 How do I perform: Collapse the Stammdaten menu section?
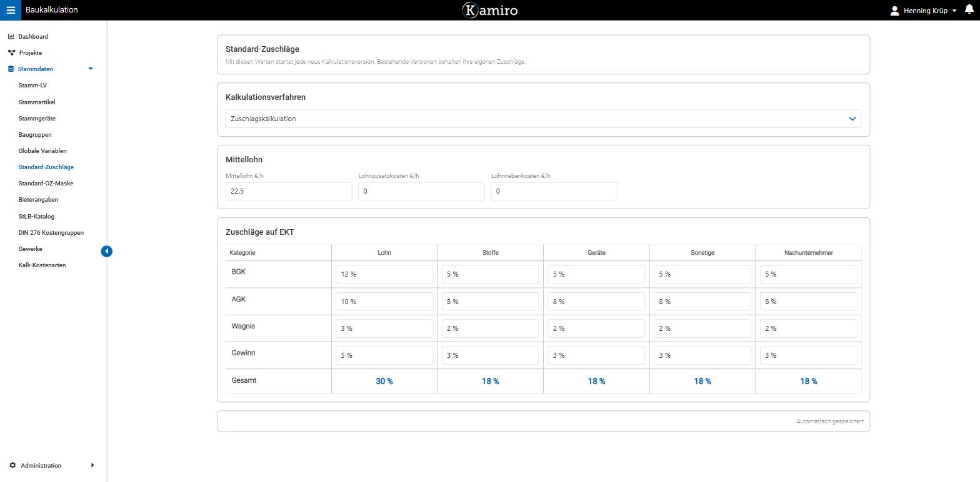[91, 69]
